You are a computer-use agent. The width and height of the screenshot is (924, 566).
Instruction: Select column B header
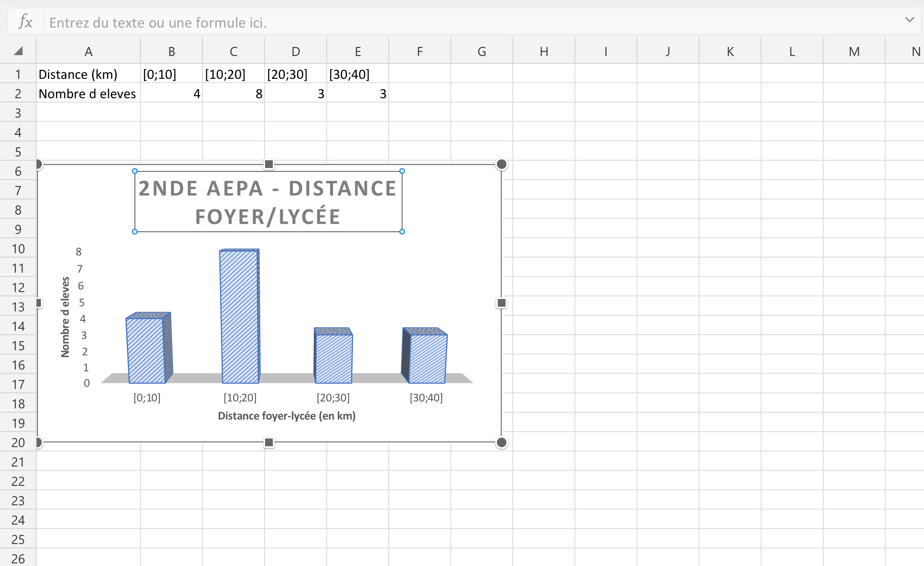tap(171, 50)
